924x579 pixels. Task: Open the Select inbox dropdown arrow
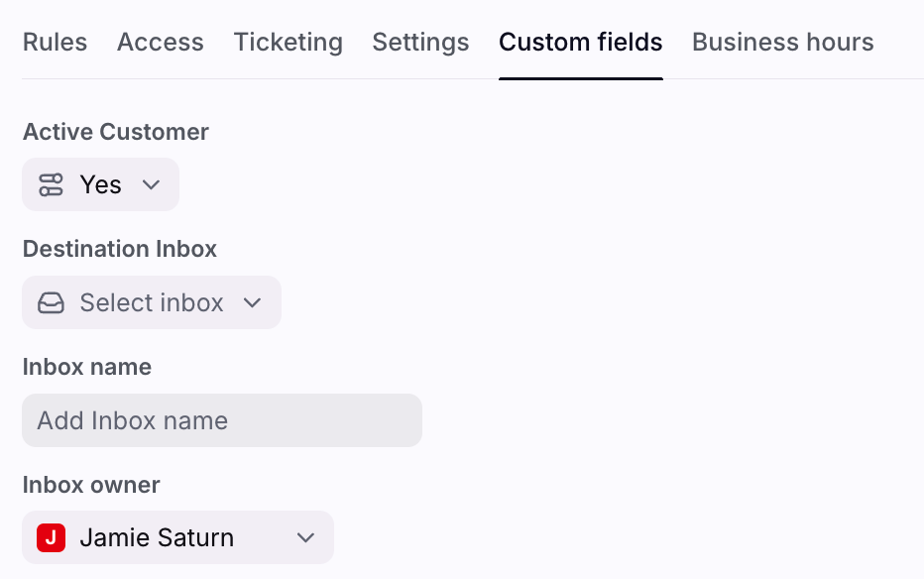(252, 302)
